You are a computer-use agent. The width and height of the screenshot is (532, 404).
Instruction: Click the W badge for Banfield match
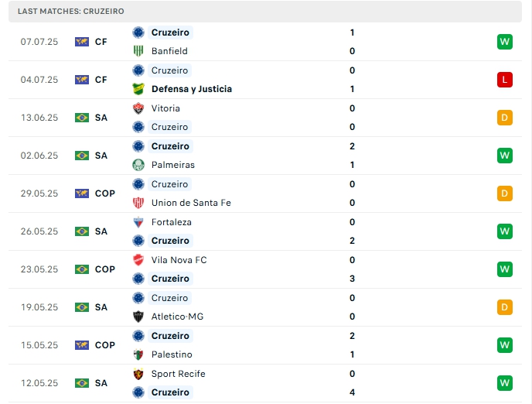click(505, 42)
